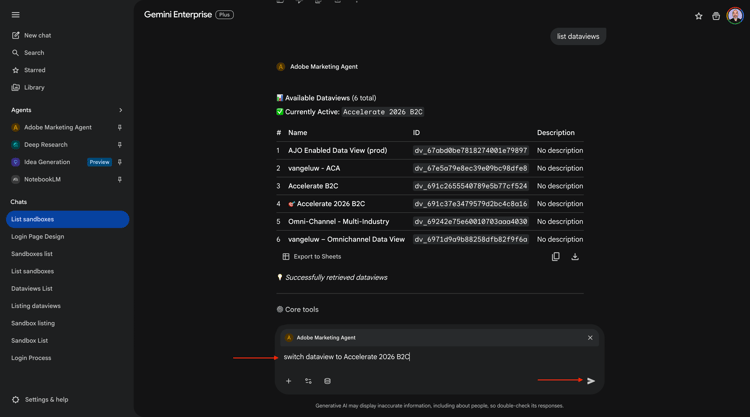The image size is (750, 417).
Task: Click the Plus badge next to title
Action: click(224, 15)
